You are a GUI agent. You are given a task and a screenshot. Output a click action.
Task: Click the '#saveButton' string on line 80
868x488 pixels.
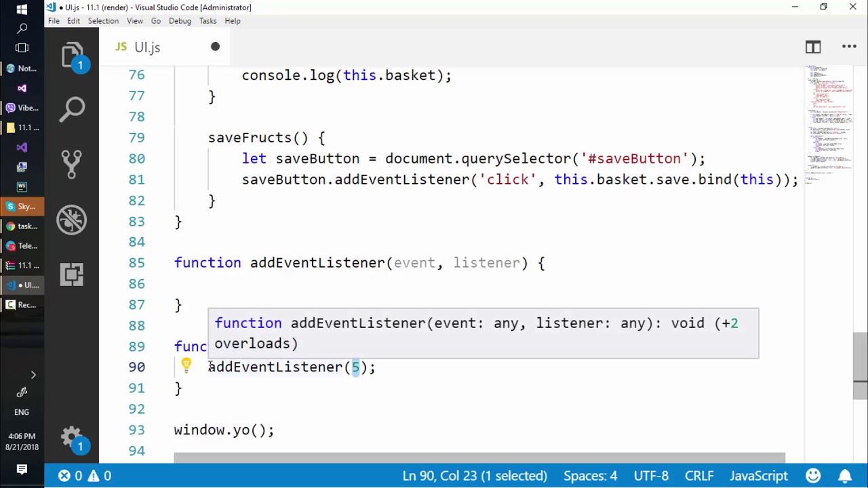tap(634, 159)
